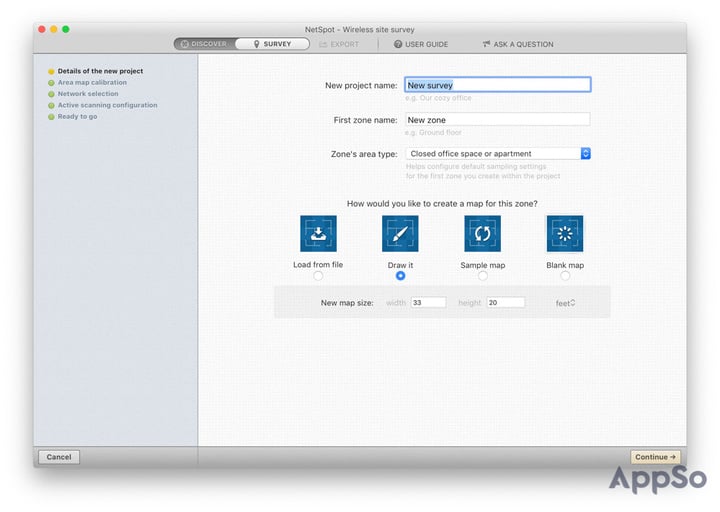
Task: Open the Export toolbar item
Action: [339, 44]
